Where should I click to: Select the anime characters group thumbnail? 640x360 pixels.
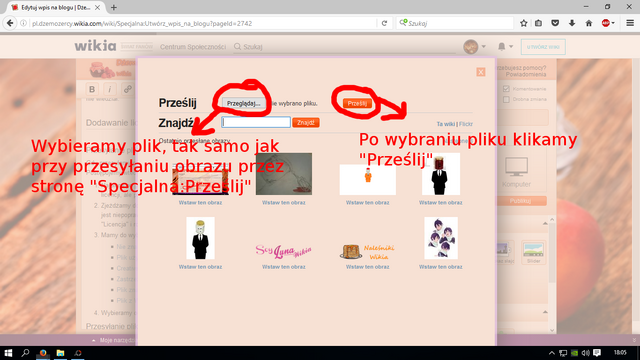441,238
